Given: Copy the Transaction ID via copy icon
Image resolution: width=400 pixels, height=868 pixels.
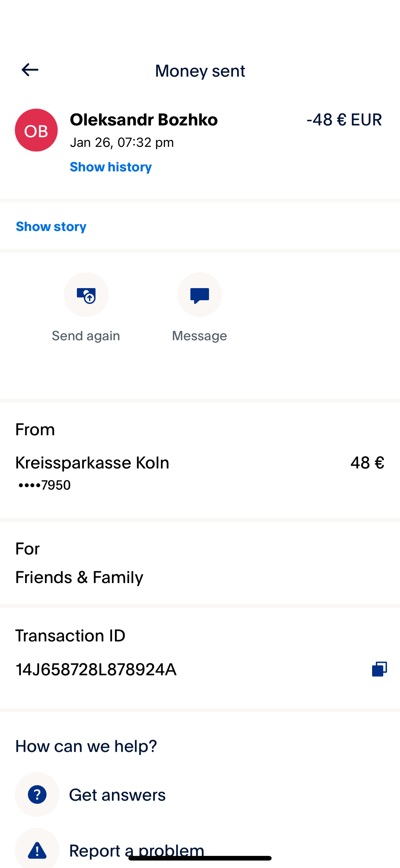Looking at the screenshot, I should pos(379,669).
